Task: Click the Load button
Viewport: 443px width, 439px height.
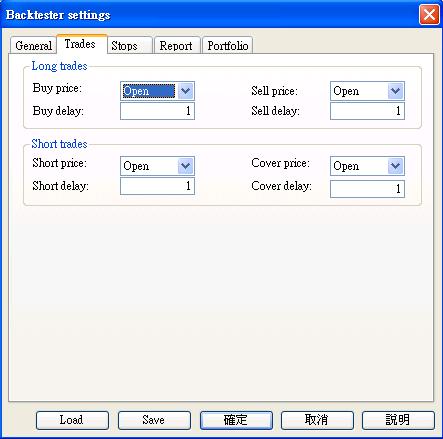Action: [72, 420]
